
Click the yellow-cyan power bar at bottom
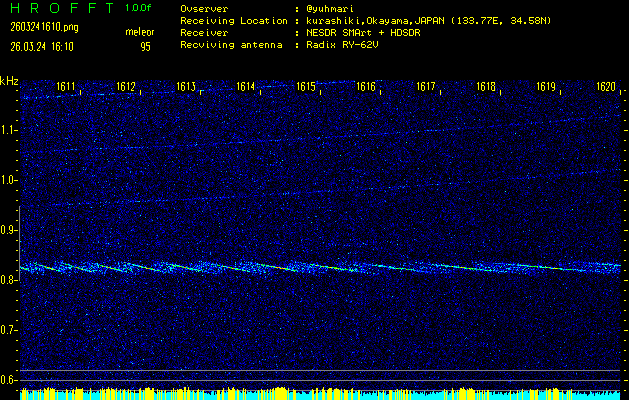point(320,393)
